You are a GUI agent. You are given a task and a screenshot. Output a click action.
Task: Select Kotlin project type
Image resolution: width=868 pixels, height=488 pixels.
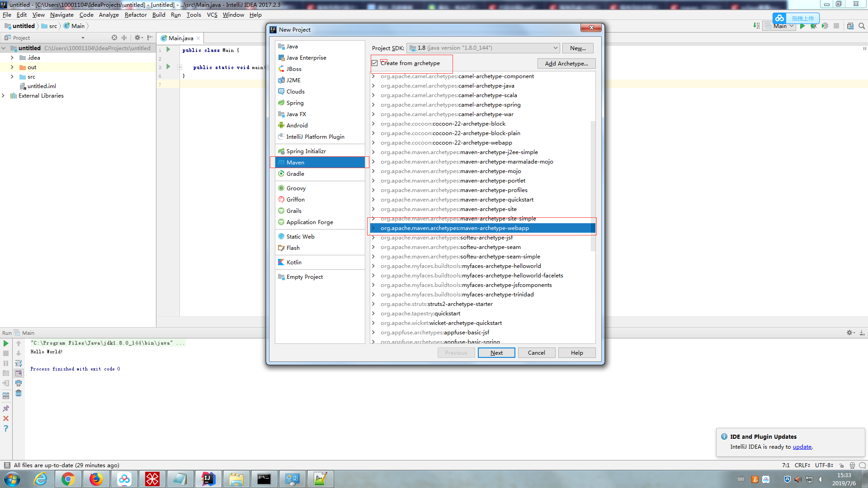[293, 263]
